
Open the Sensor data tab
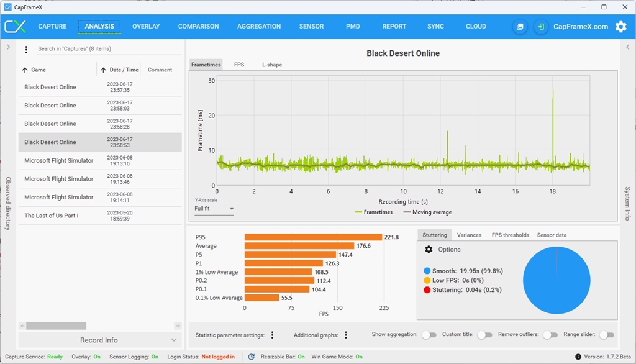(552, 235)
